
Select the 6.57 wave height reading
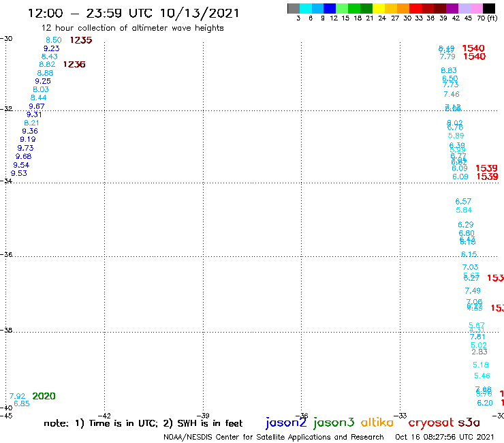coord(463,202)
